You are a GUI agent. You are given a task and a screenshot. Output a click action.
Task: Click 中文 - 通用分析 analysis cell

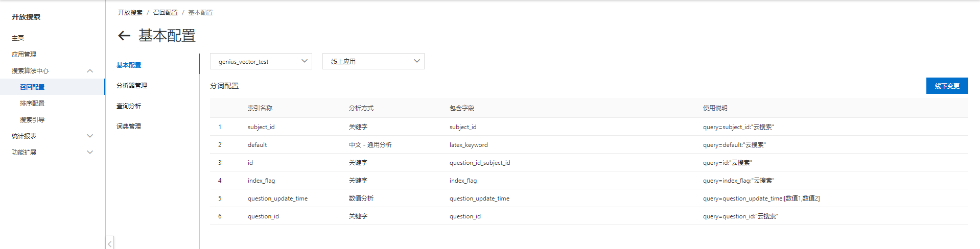[x=370, y=144]
